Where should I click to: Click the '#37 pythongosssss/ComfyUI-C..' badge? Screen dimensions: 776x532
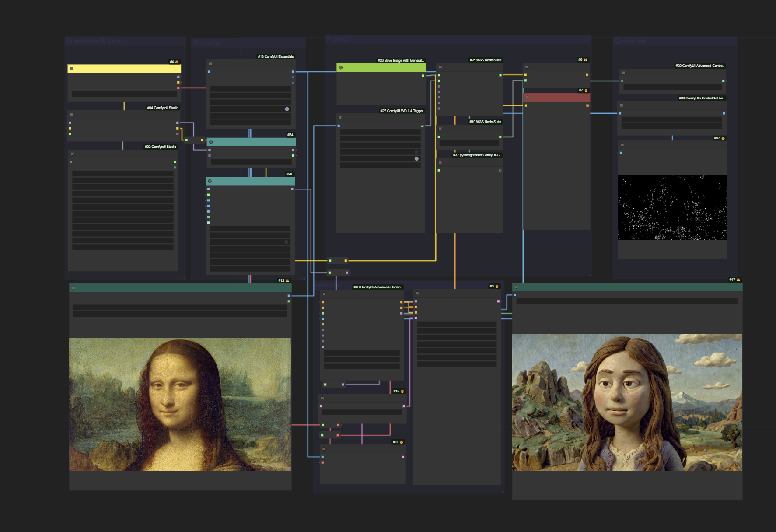478,155
